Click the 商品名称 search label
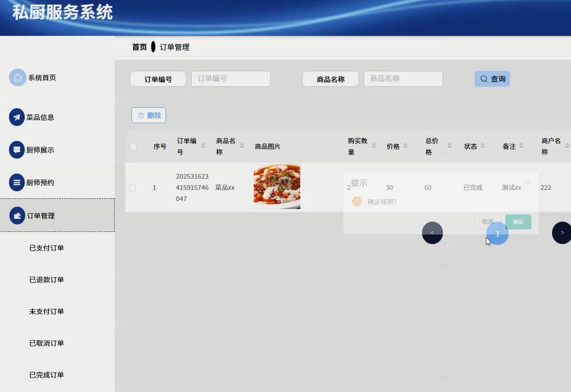The width and height of the screenshot is (571, 392). tap(331, 79)
